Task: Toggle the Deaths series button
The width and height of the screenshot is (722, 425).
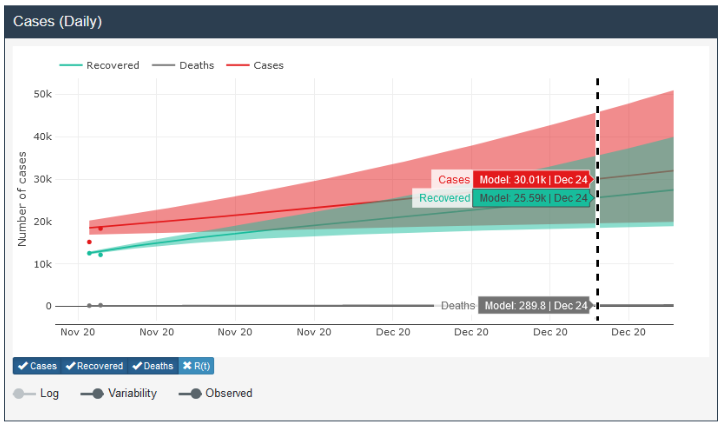Action: 153,366
